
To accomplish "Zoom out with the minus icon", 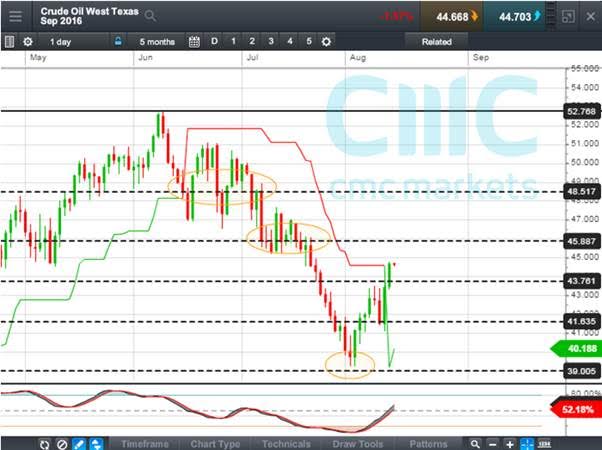I will point(493,444).
